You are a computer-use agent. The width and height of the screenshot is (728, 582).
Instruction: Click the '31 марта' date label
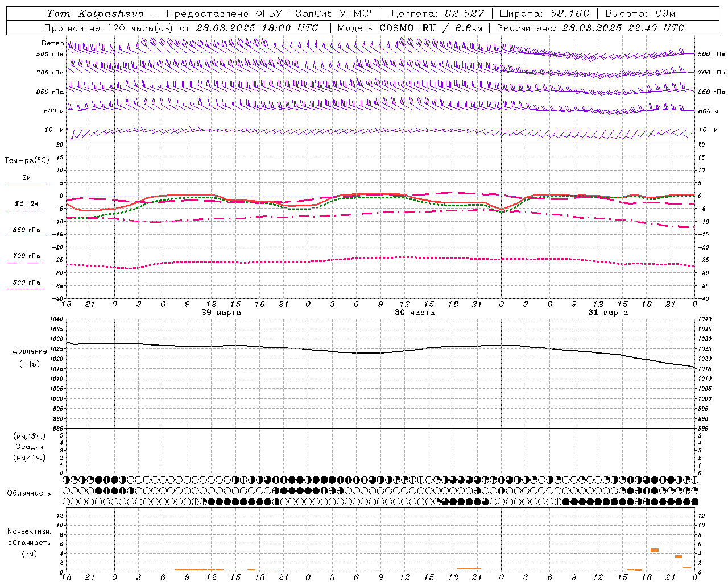coord(608,313)
